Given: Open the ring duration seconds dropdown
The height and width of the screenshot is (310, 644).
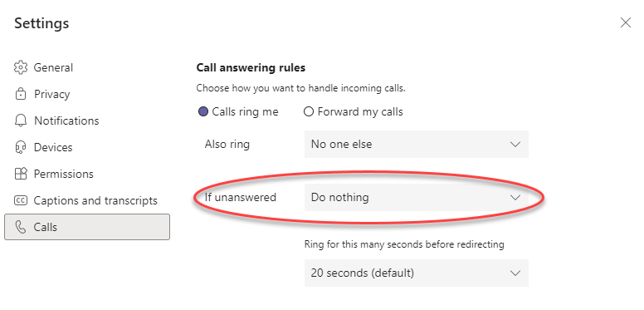Looking at the screenshot, I should pyautogui.click(x=416, y=273).
